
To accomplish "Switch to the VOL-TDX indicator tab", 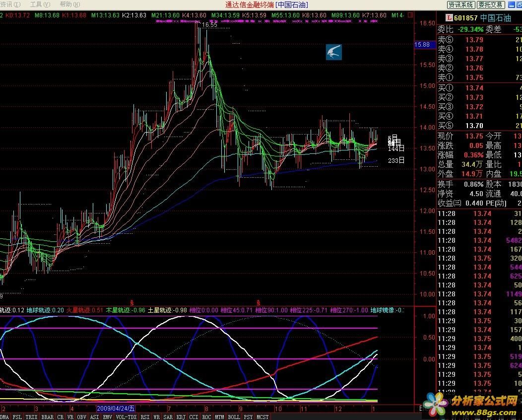I will pos(126,417).
